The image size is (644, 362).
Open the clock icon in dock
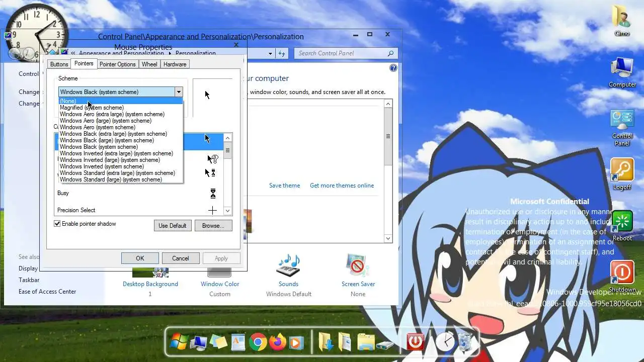[x=445, y=342]
